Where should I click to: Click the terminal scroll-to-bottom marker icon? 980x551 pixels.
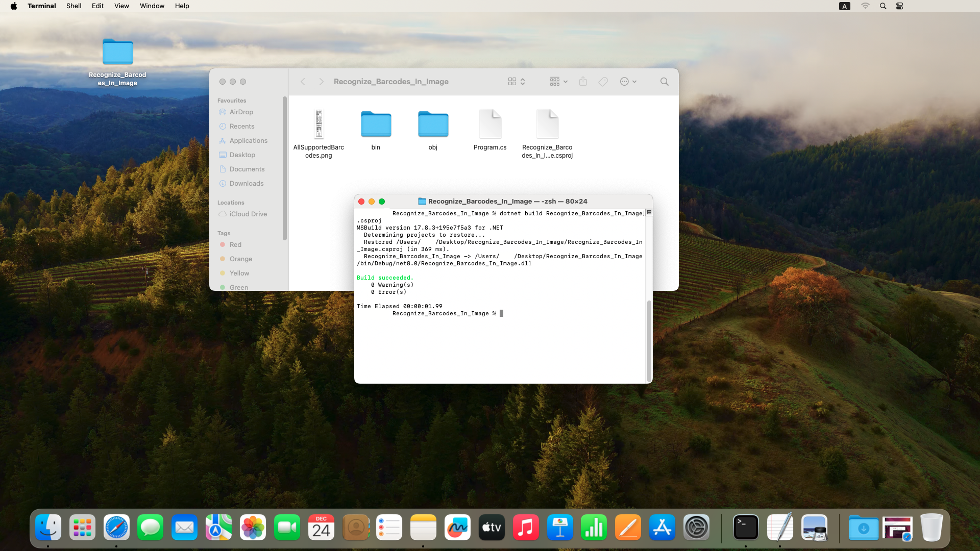point(649,213)
